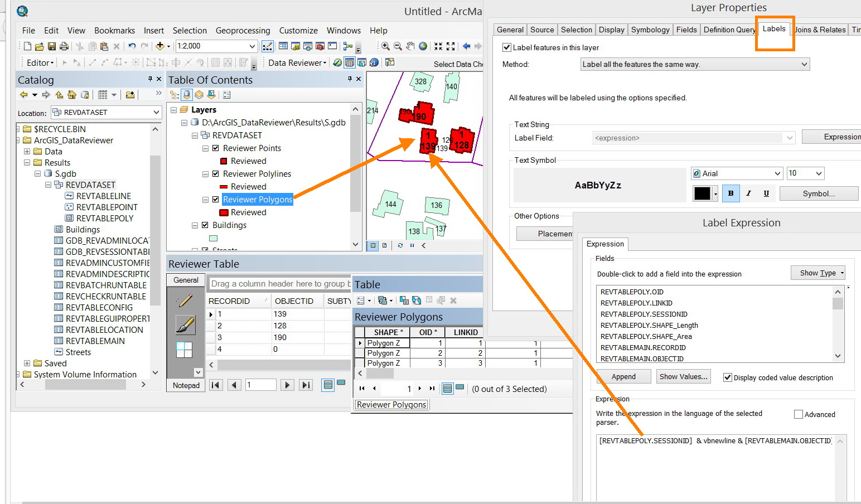Screen dimensions: 861x504
Task: Uncheck the Reviewer Polylines layer checkbox
Action: point(216,174)
